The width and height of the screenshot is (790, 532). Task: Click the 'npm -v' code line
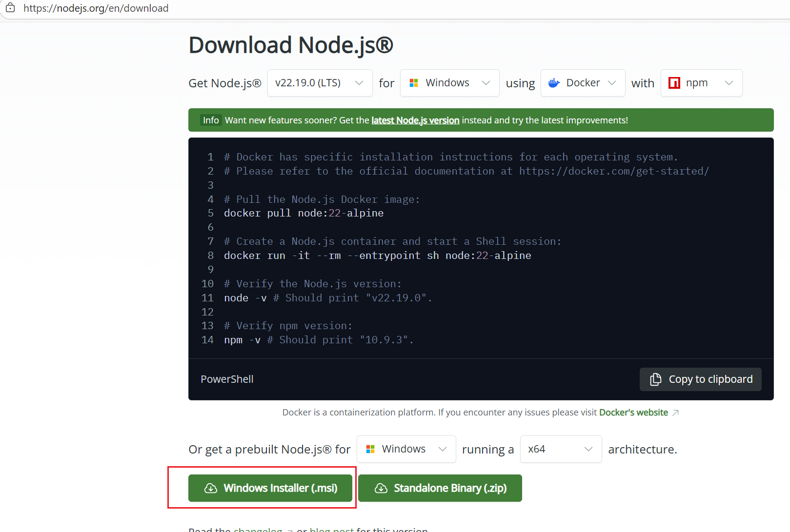(319, 340)
